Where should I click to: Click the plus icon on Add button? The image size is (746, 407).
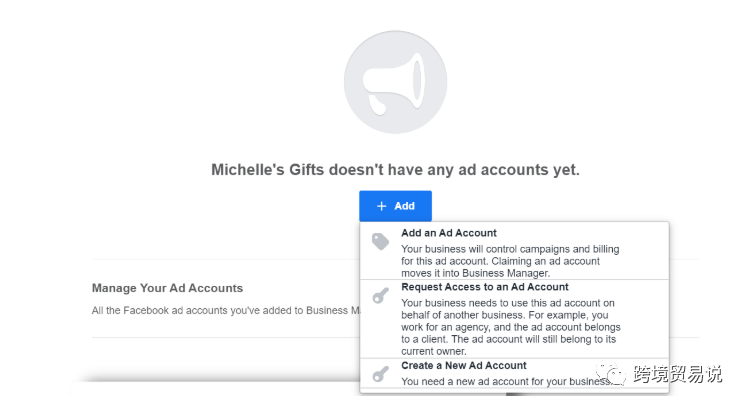(x=382, y=206)
